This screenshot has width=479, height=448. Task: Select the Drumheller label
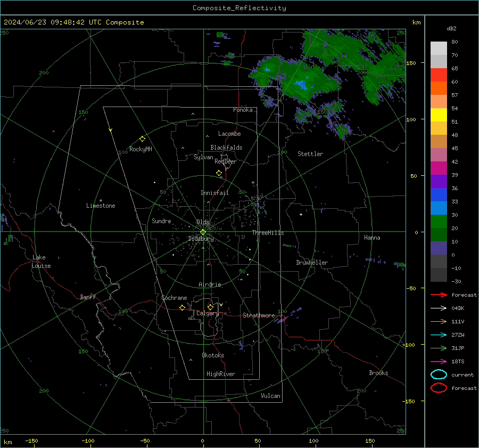point(312,263)
